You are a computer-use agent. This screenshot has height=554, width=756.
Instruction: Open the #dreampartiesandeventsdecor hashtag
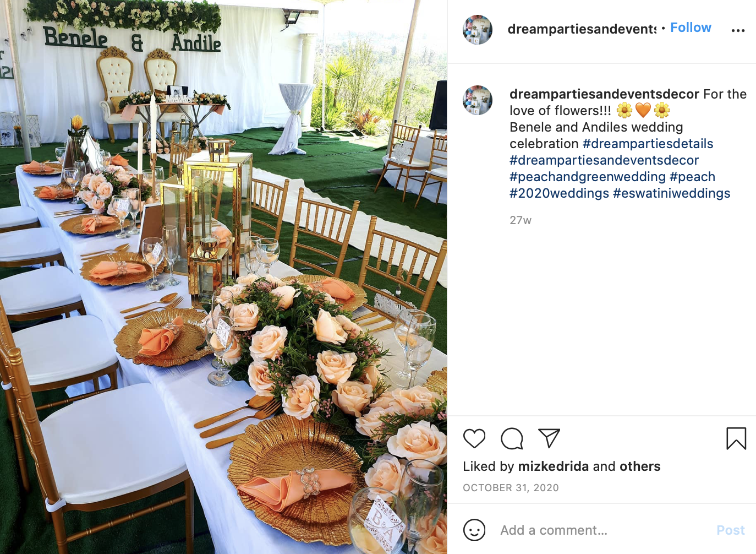coord(604,160)
